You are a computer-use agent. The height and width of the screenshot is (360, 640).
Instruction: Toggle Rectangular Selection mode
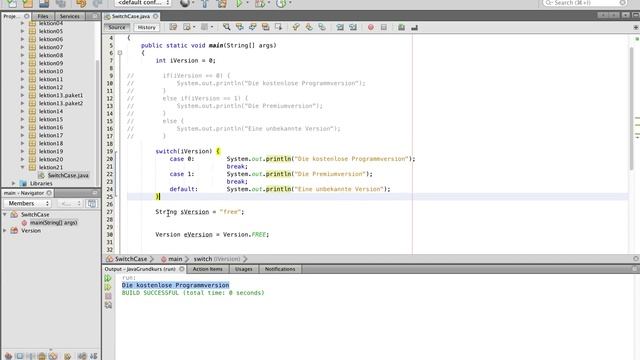278,27
